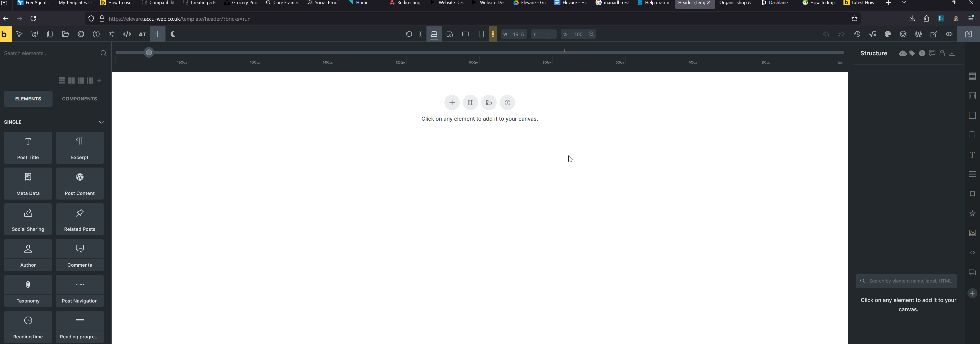This screenshot has width=980, height=344.
Task: Select the mobile portrait breakpoint
Action: pos(481,34)
